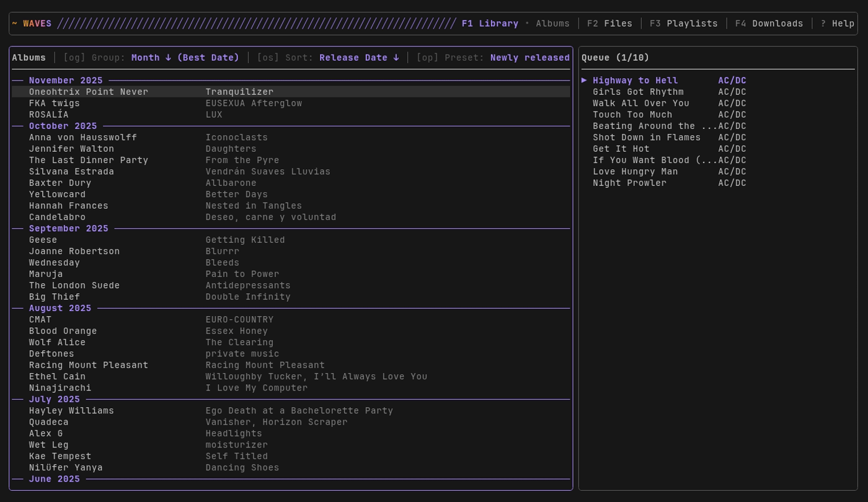
Task: Play Shot Down in Flames in queue
Action: (x=718, y=138)
